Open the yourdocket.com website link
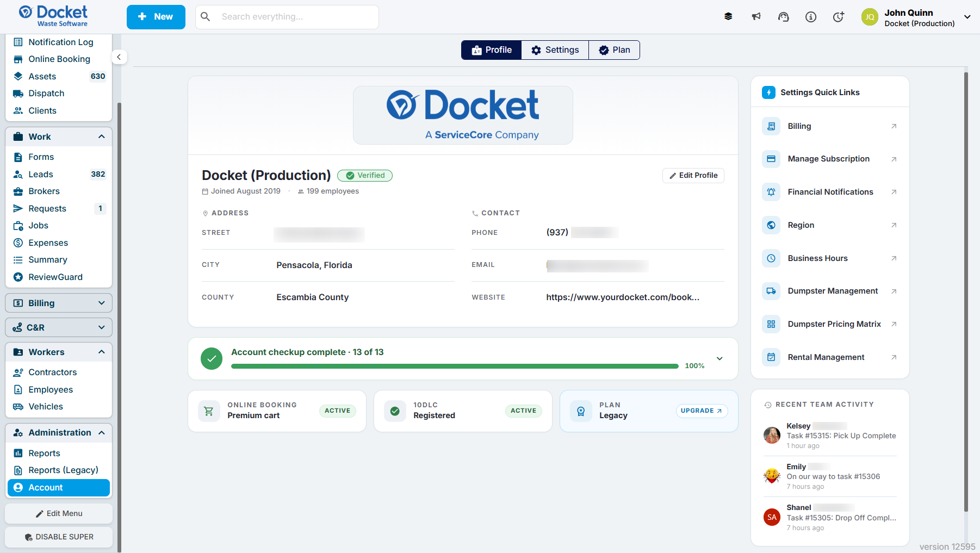Viewport: 980px width, 553px height. (623, 297)
